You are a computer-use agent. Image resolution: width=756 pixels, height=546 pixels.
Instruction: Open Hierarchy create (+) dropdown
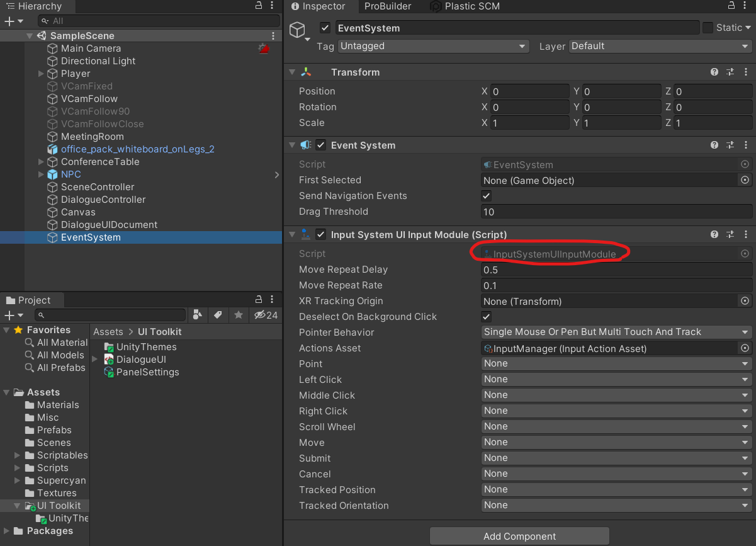point(13,21)
